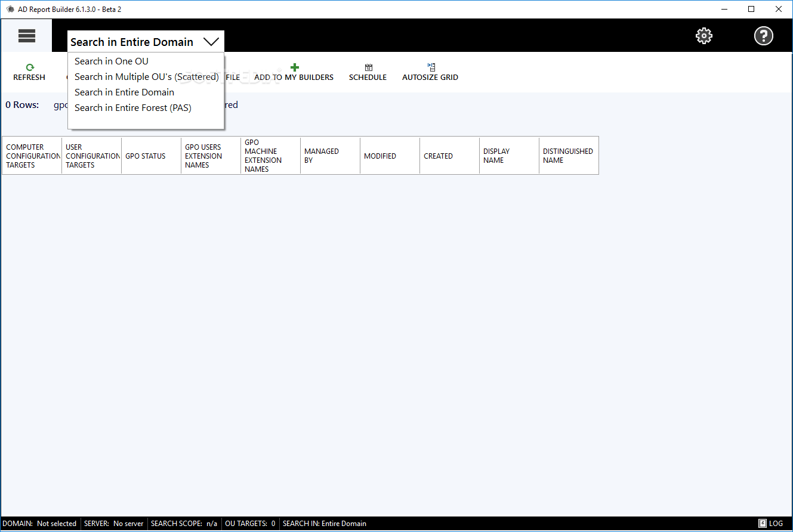Click the app icon in title bar
This screenshot has height=532, width=793.
point(10,10)
